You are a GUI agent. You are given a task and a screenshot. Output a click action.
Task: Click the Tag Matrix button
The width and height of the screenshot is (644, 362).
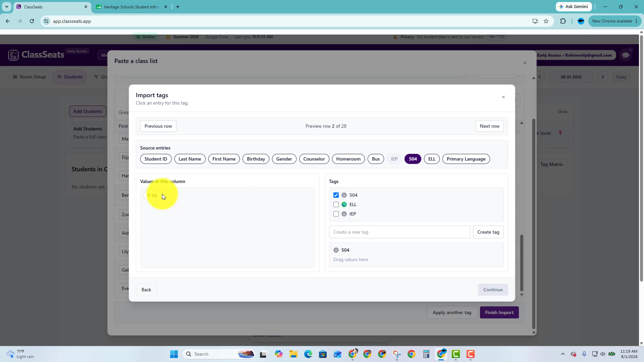552,164
